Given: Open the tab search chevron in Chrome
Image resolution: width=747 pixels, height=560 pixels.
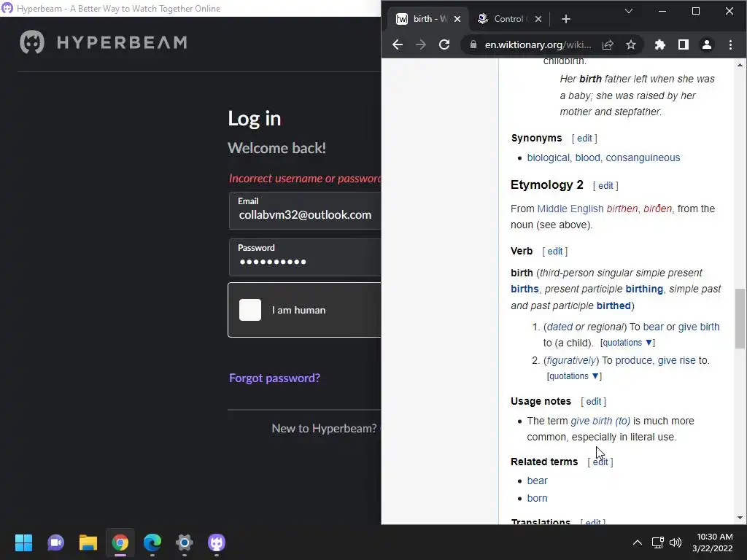Looking at the screenshot, I should click(x=629, y=11).
